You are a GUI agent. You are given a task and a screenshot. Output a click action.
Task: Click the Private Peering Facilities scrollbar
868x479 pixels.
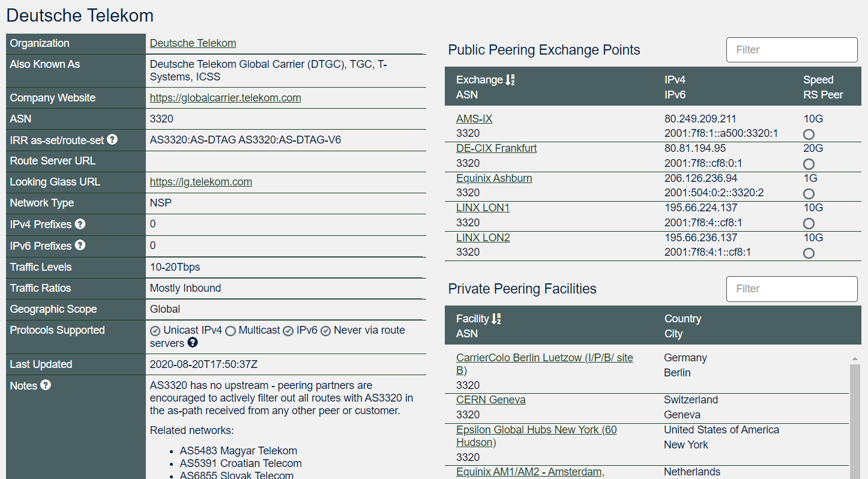point(855,420)
